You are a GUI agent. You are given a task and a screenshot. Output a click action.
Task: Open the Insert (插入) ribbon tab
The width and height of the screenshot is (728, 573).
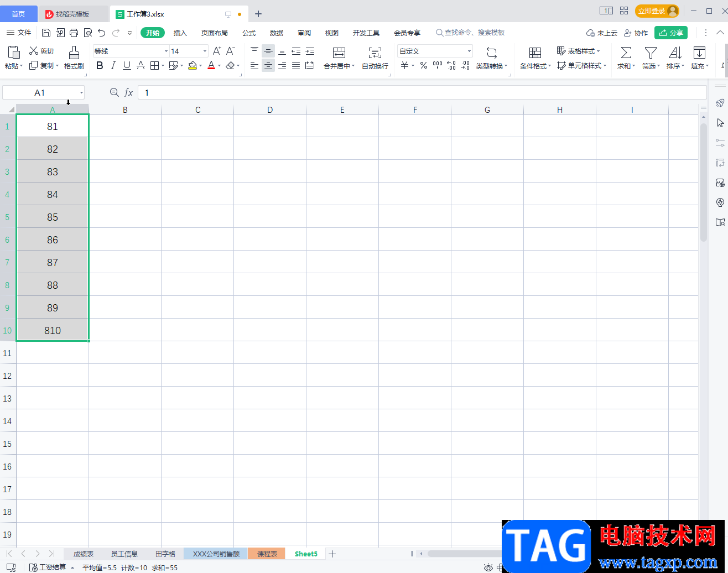click(x=180, y=33)
